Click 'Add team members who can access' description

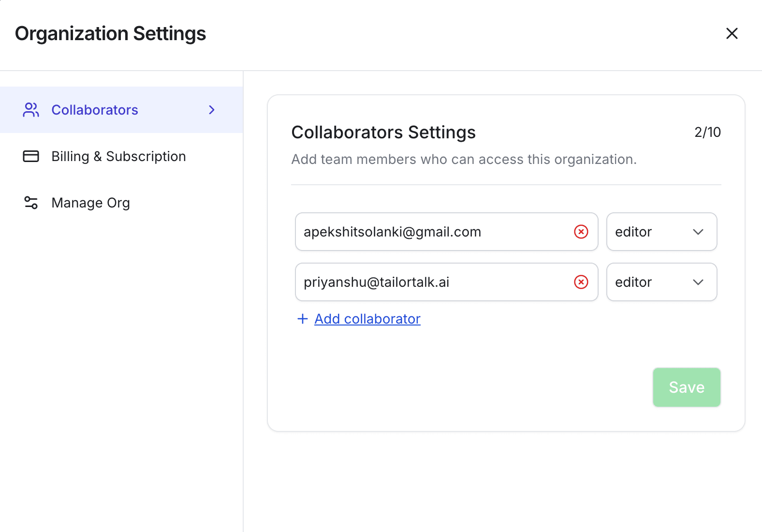pos(464,159)
